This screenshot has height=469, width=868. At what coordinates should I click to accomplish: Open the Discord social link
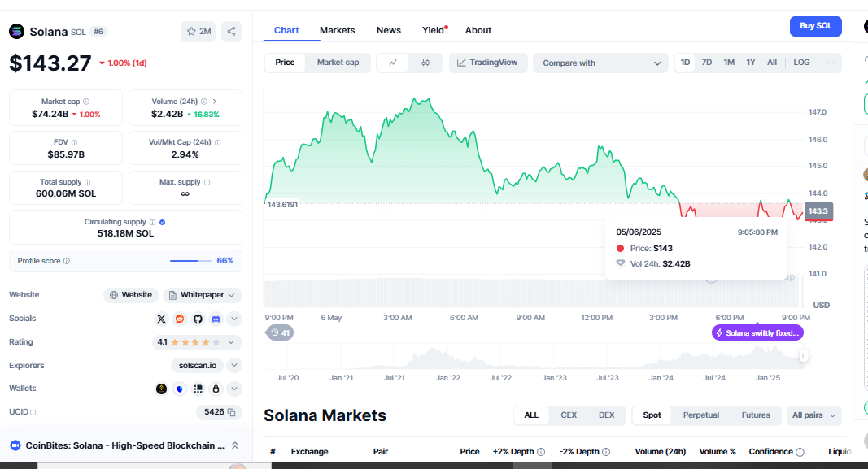(216, 319)
